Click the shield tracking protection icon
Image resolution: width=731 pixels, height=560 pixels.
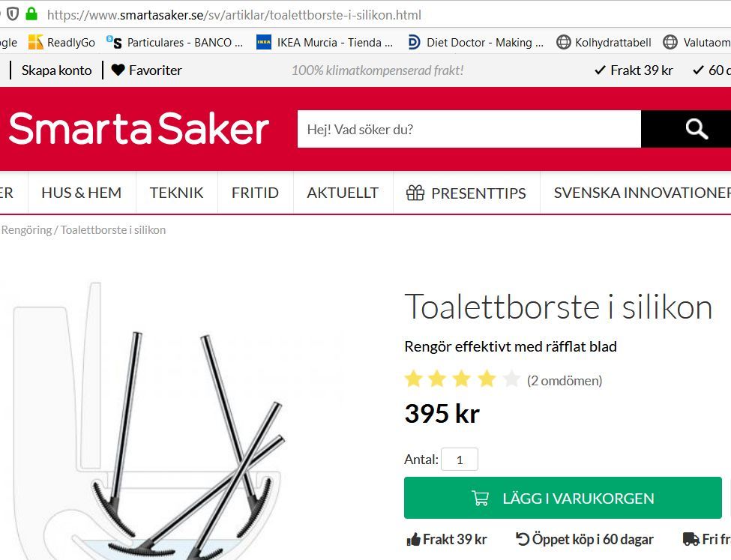12,14
